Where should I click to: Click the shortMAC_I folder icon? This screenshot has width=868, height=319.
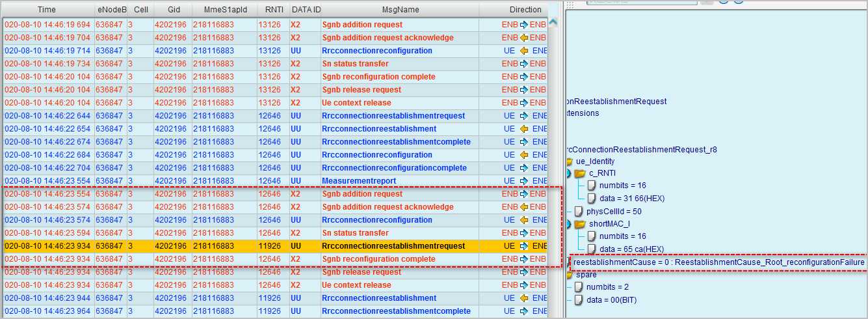pyautogui.click(x=580, y=224)
